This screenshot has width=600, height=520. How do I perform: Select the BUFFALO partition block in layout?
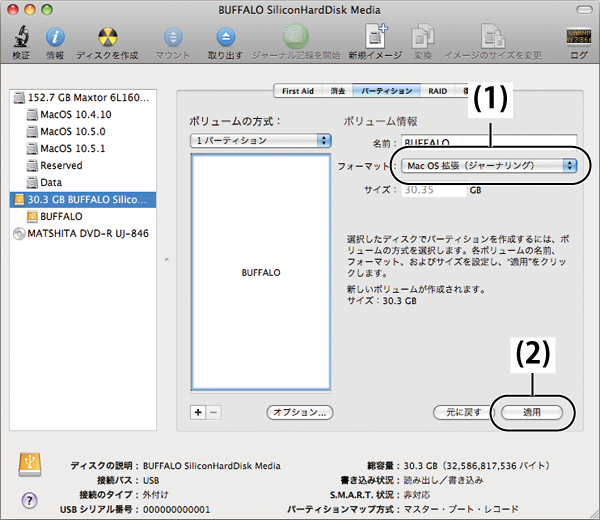point(261,272)
